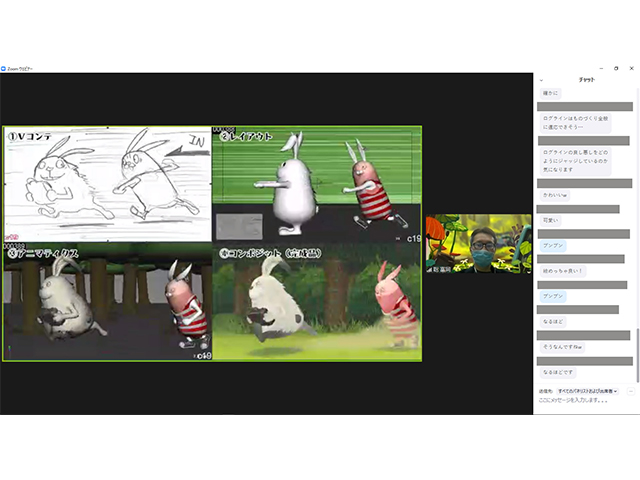Click the chat message 確かに
This screenshot has width=640, height=480.
coord(550,93)
